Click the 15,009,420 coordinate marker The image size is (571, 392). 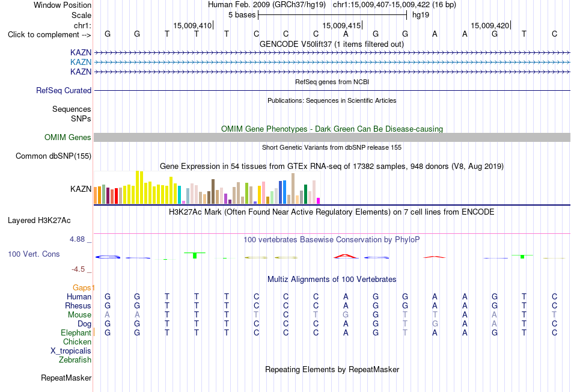[490, 25]
